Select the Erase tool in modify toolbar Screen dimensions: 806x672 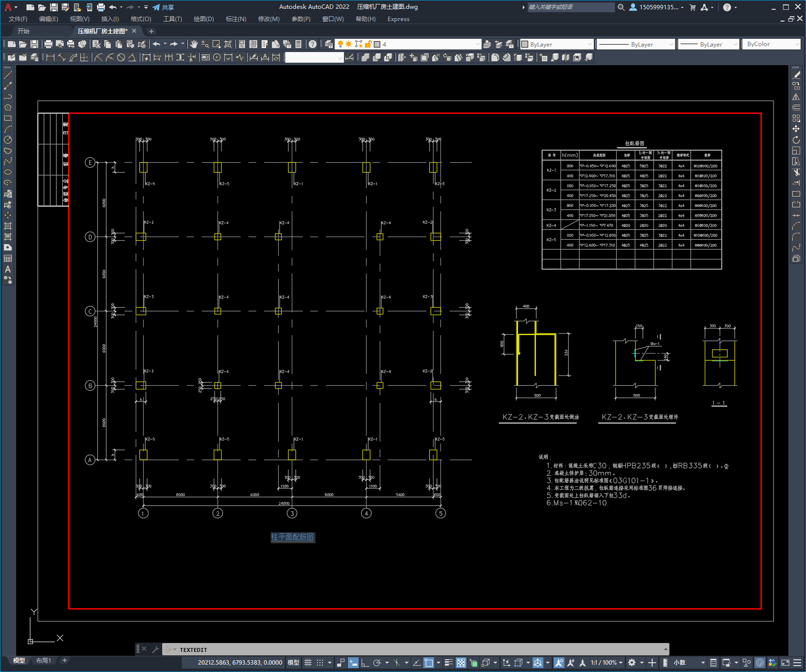coord(796,75)
